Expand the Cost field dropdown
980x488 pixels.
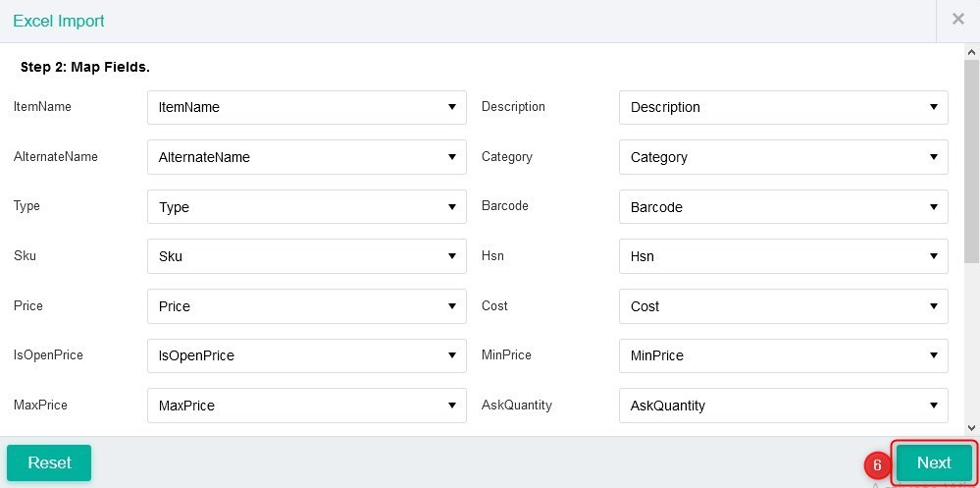pyautogui.click(x=783, y=306)
